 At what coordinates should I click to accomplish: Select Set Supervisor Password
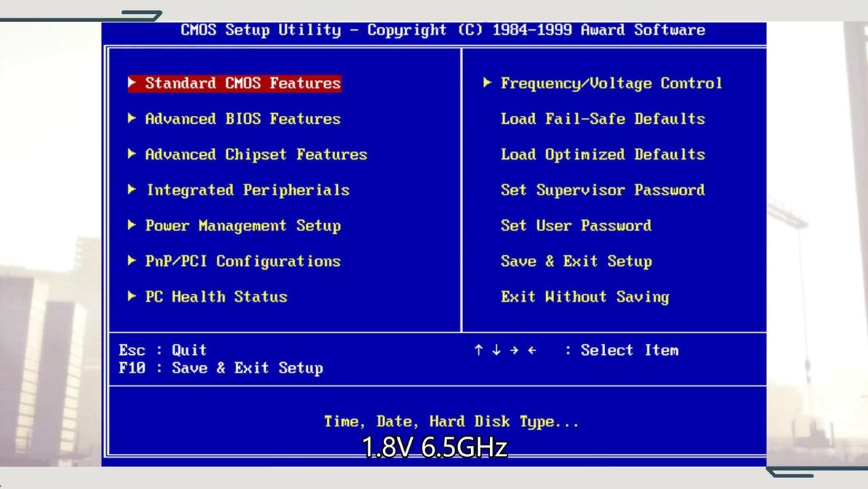click(603, 190)
